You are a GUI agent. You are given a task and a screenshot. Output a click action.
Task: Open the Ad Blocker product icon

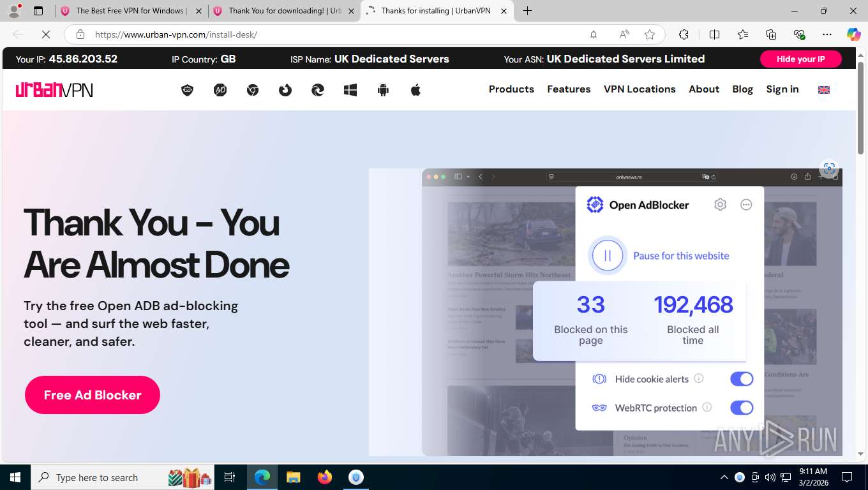tap(220, 90)
